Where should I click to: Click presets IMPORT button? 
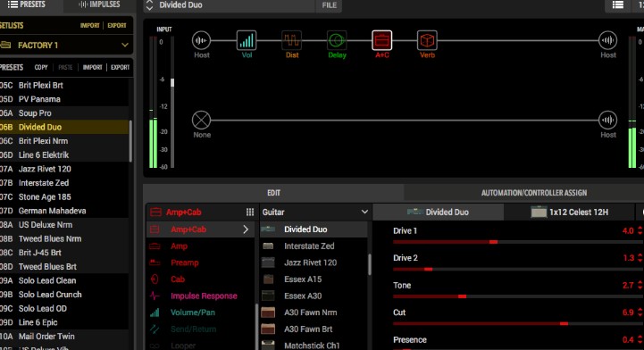pos(92,67)
